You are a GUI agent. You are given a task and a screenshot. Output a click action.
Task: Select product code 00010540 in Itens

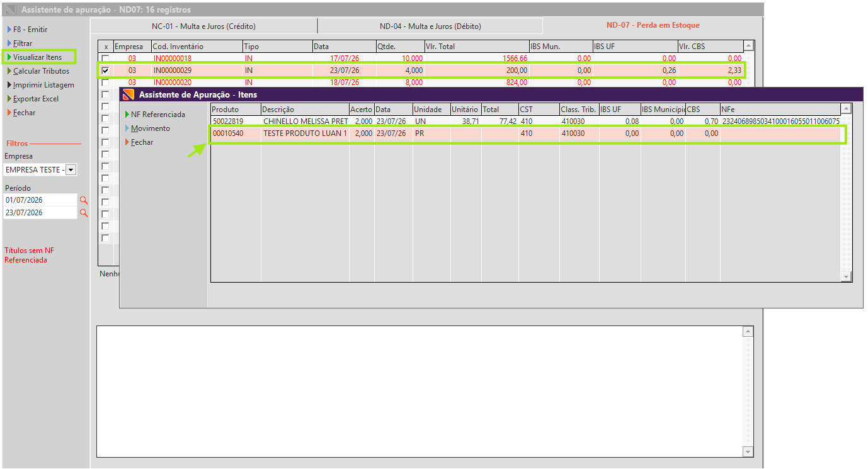pyautogui.click(x=236, y=133)
